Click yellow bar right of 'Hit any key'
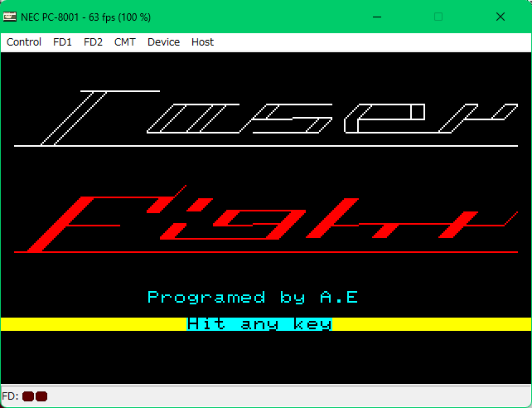Screen dimensions: 532x408 click(x=431, y=324)
